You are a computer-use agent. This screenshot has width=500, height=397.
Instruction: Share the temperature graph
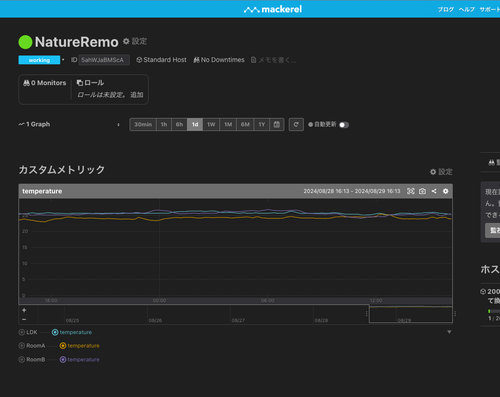[x=434, y=191]
